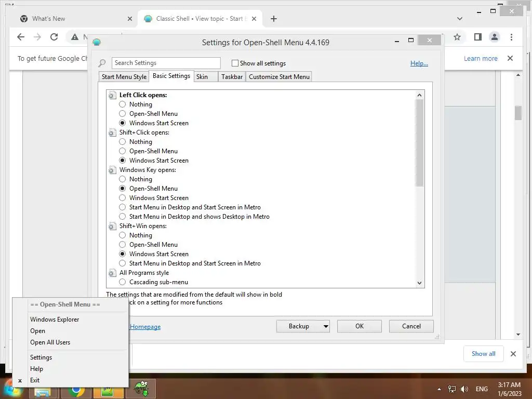Select Open-Shell Menu under Left Click opens
The height and width of the screenshot is (399, 532).
(123, 114)
